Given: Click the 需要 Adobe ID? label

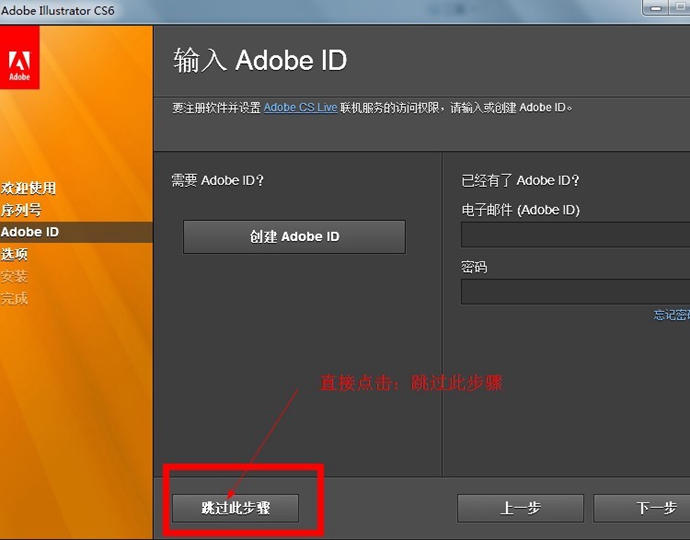Looking at the screenshot, I should (217, 180).
